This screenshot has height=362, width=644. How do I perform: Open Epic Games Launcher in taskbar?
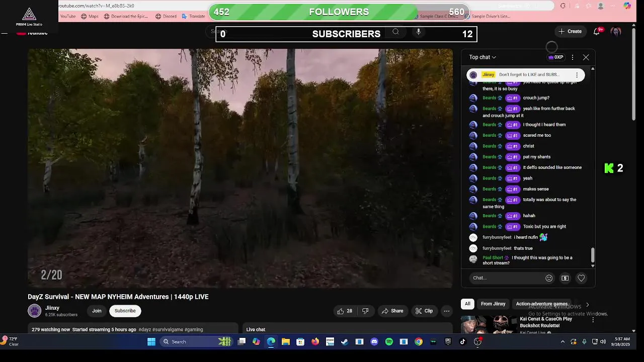click(448, 341)
